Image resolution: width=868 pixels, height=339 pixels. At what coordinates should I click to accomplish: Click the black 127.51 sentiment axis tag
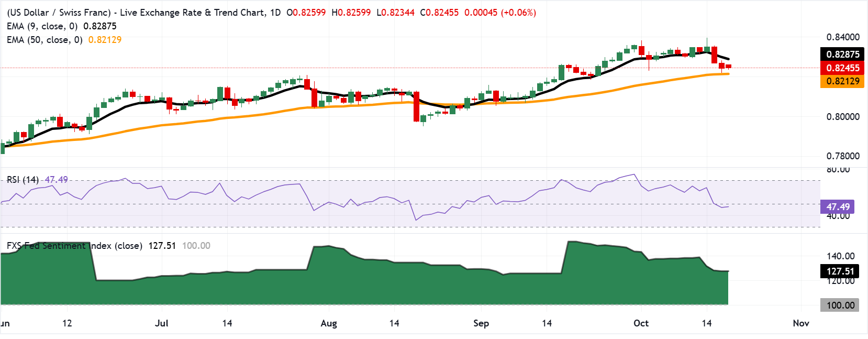point(840,271)
